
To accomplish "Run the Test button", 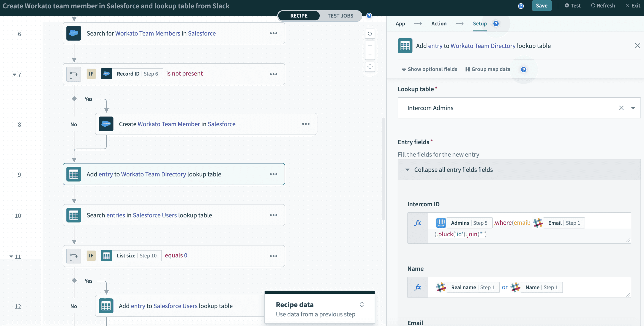I will pos(573,6).
